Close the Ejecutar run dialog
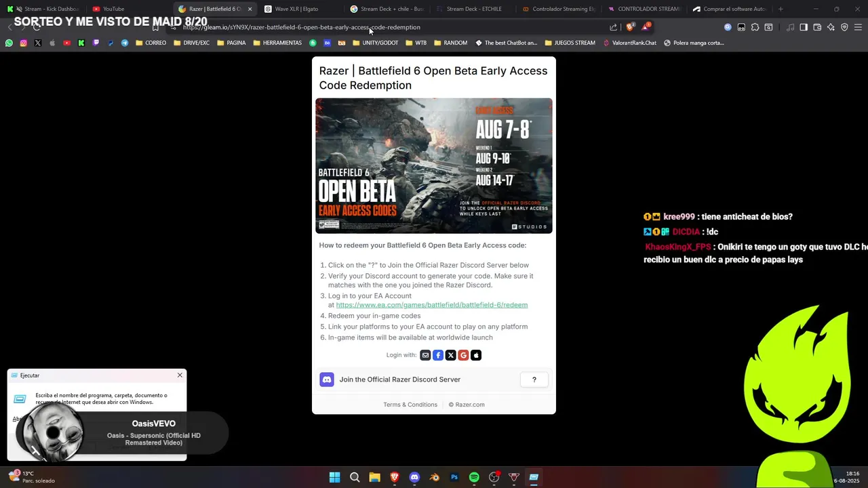This screenshot has height=488, width=868. [180, 375]
